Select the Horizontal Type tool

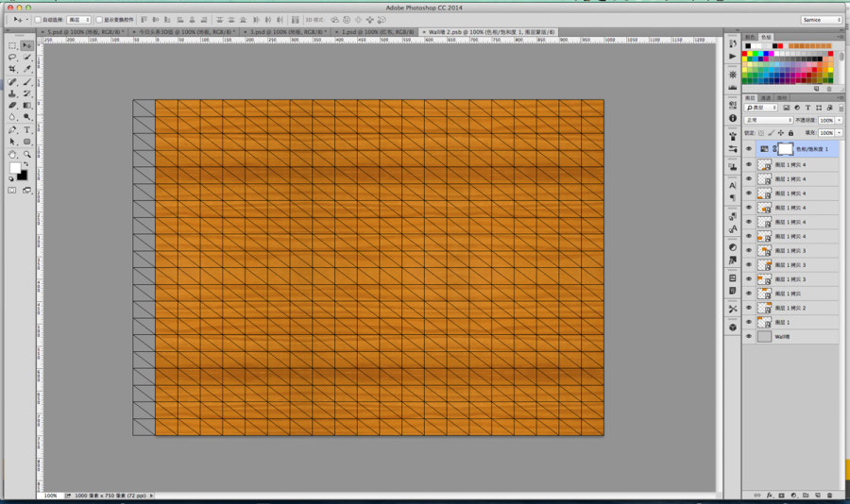pos(26,130)
